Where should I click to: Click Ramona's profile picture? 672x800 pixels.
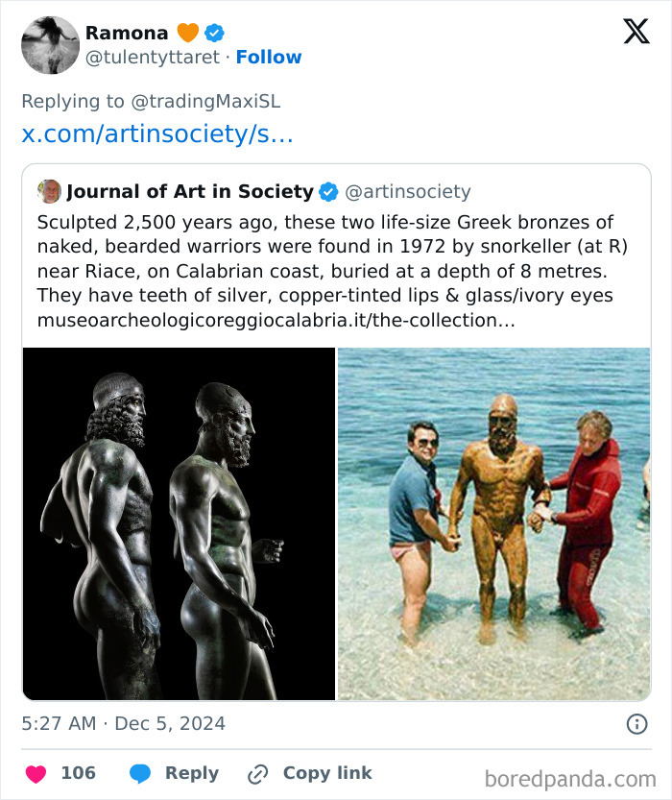(x=50, y=44)
